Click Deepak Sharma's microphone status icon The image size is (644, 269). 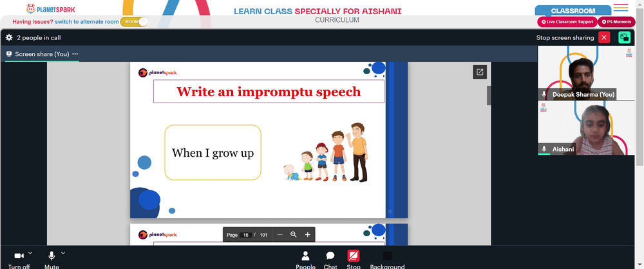544,94
